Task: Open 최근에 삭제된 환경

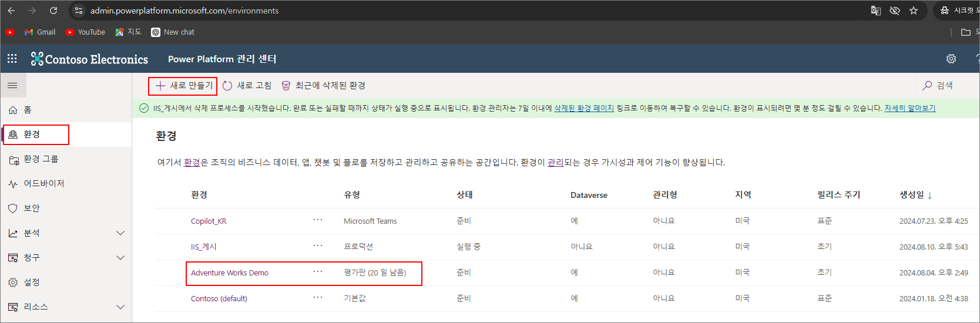Action: click(x=323, y=86)
